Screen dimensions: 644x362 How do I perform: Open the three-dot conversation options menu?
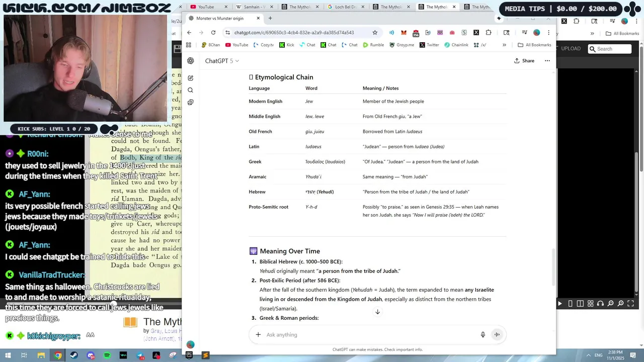click(547, 61)
